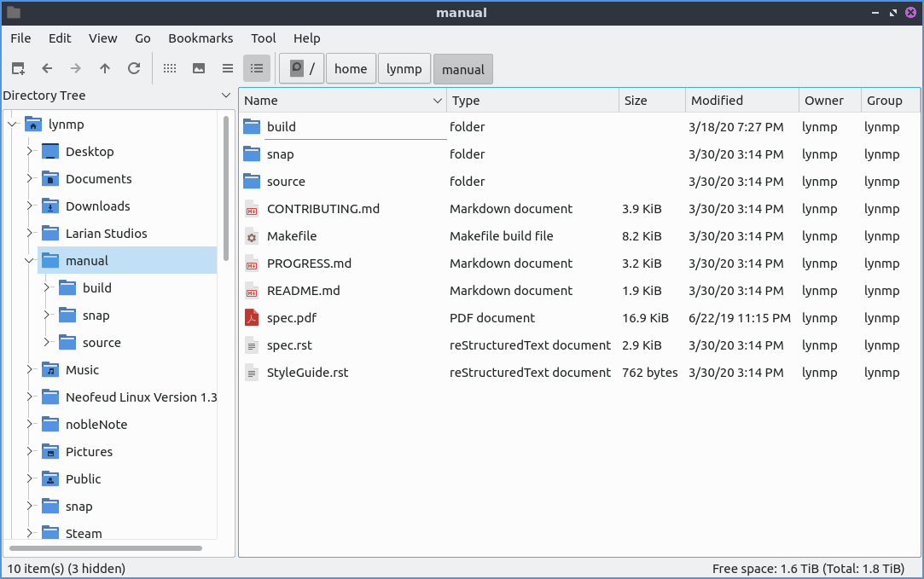The image size is (924, 579).
Task: Click the root path edit icon button
Action: pos(296,69)
